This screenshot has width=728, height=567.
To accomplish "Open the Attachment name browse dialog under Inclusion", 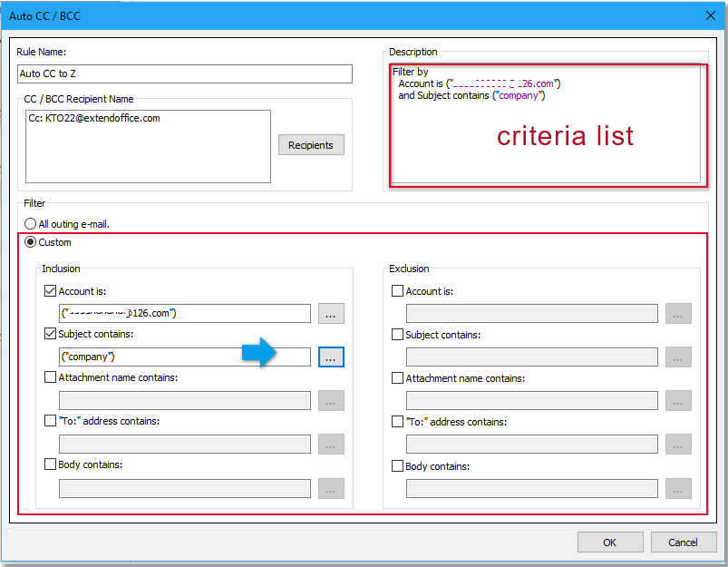I will click(331, 400).
